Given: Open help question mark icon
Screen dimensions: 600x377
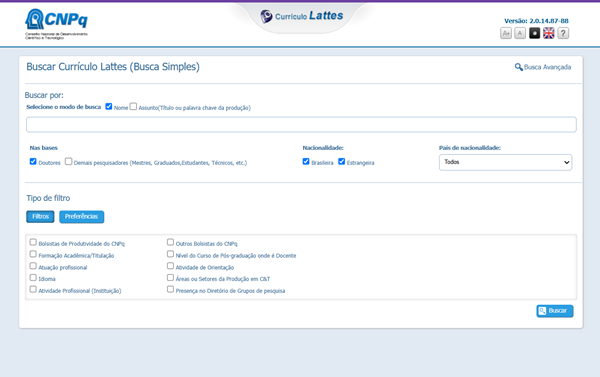Looking at the screenshot, I should coord(563,33).
